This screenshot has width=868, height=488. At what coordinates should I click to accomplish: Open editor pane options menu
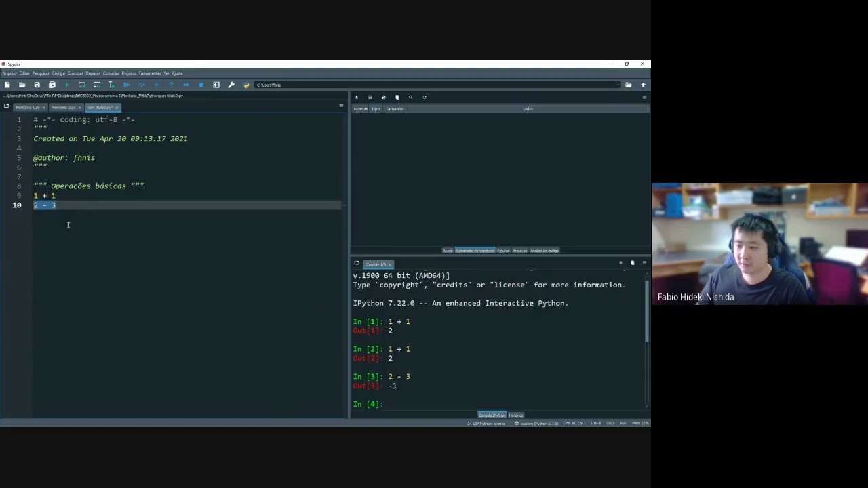point(341,106)
